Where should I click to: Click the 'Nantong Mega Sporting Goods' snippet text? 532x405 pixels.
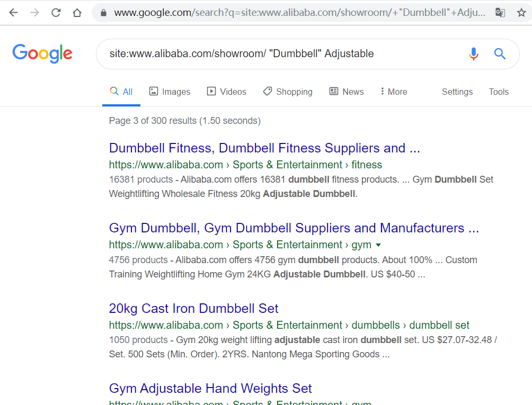315,354
